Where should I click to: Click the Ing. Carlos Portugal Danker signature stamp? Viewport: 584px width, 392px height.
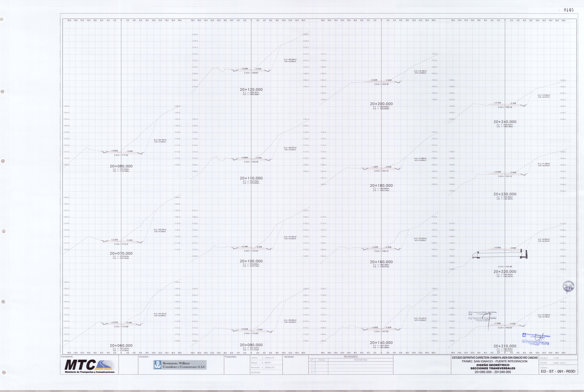click(483, 316)
